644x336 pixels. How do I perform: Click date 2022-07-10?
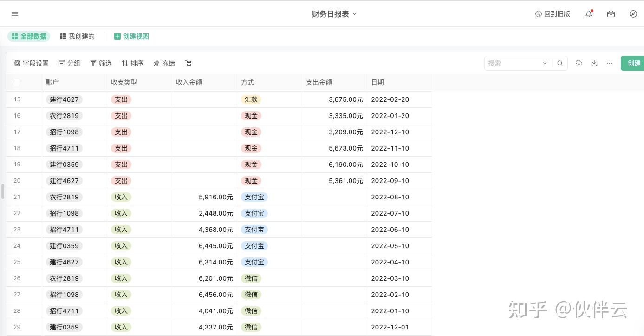390,213
